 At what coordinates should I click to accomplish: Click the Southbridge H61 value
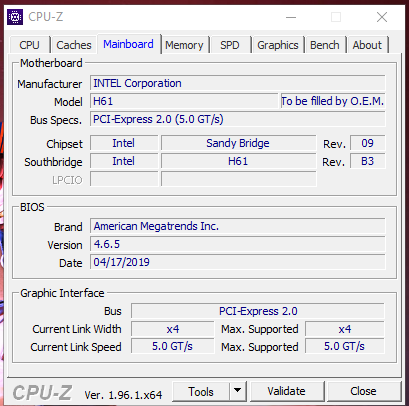[x=238, y=161]
